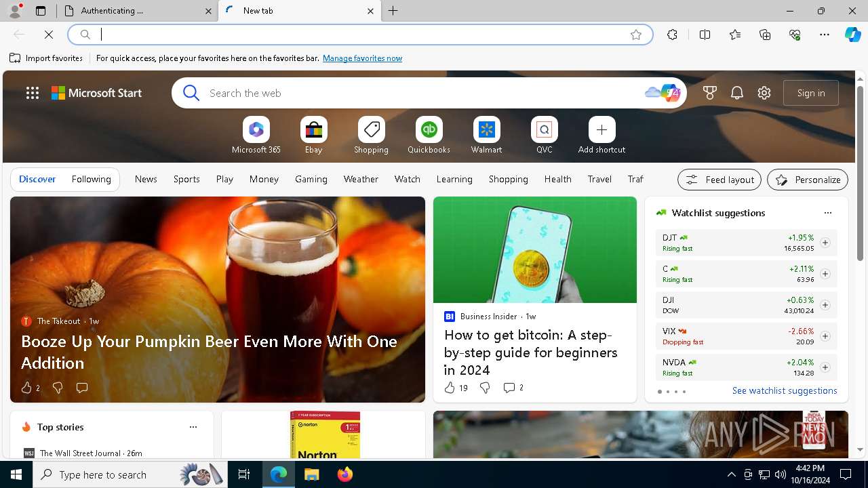
Task: Click Import favorites button
Action: [46, 58]
